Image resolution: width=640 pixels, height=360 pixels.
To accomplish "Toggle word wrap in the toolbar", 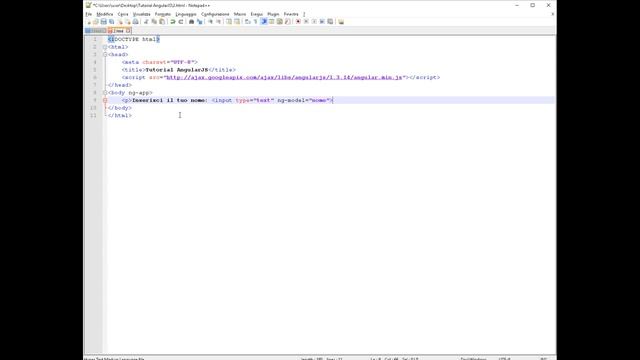I will pyautogui.click(x=248, y=22).
